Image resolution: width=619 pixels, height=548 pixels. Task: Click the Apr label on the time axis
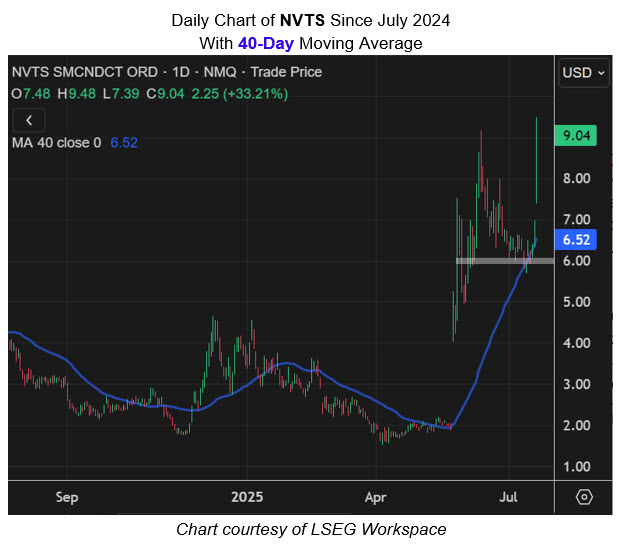pos(376,497)
